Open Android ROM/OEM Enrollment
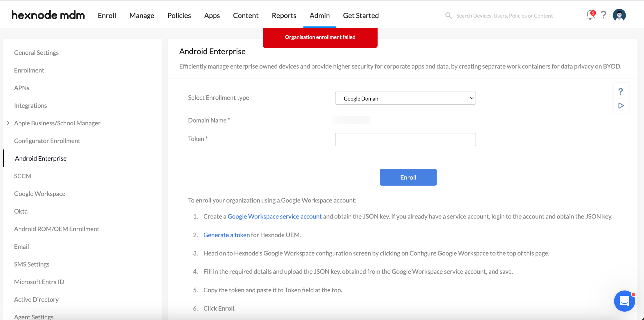The height and width of the screenshot is (320, 644). point(57,229)
